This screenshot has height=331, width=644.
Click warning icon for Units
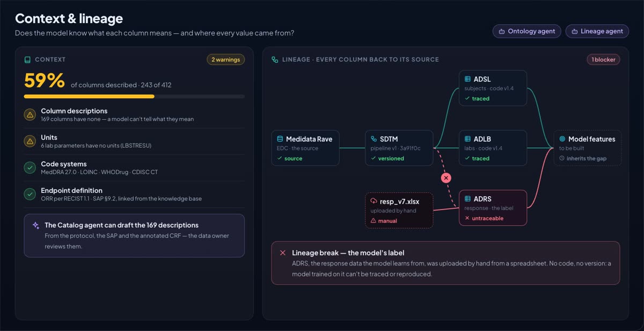[x=30, y=141]
